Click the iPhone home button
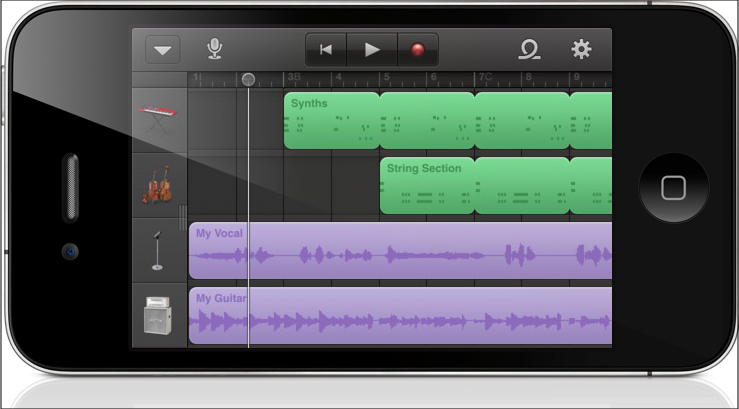The width and height of the screenshot is (739, 409). pos(673,188)
